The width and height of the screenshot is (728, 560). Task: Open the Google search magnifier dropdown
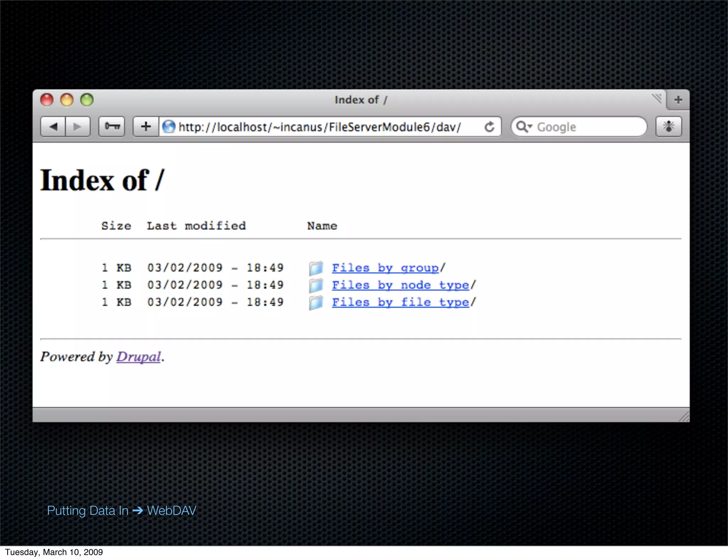524,126
